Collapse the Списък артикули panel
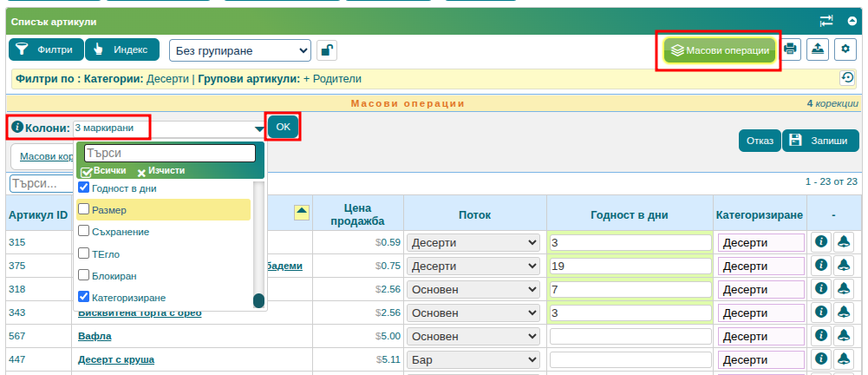 click(852, 20)
